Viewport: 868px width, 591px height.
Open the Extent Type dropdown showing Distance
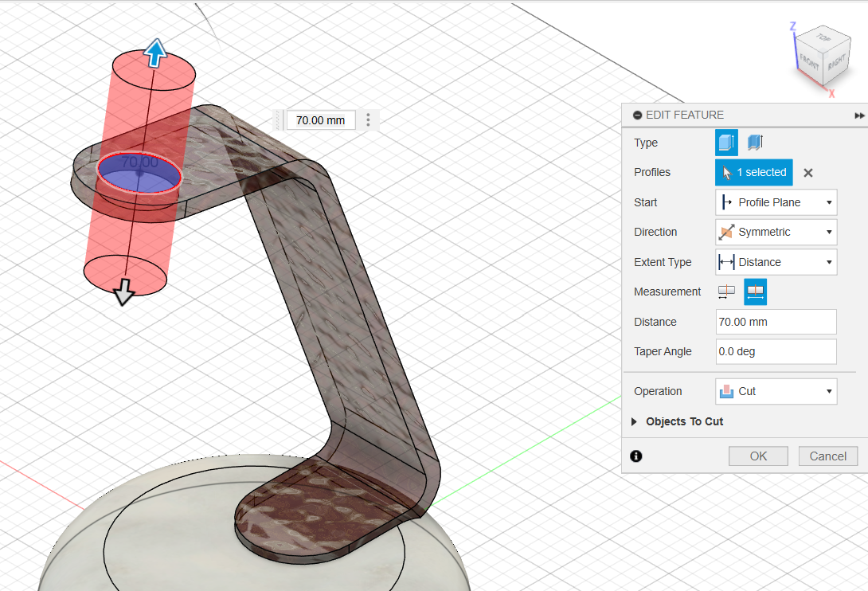pyautogui.click(x=776, y=262)
